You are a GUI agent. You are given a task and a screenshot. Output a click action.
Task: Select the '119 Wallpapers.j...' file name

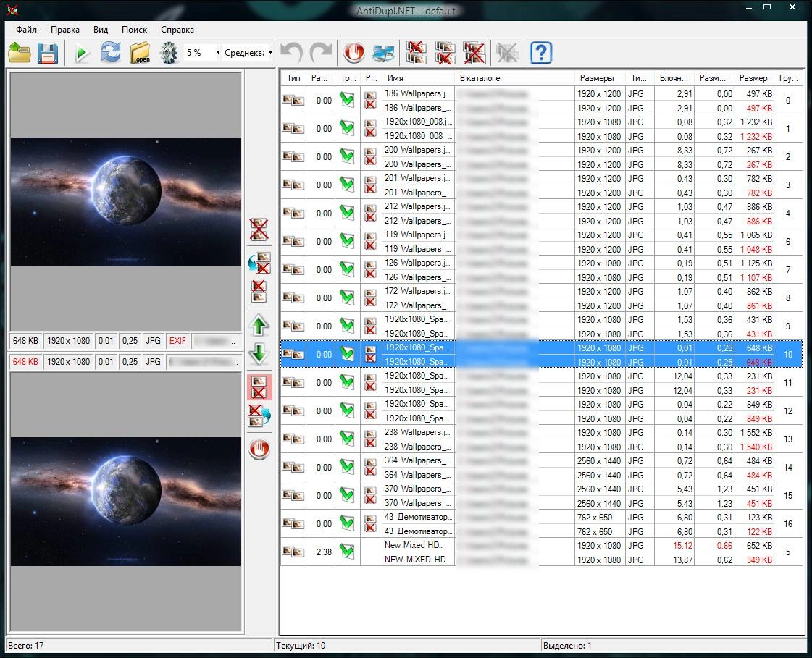pyautogui.click(x=418, y=235)
